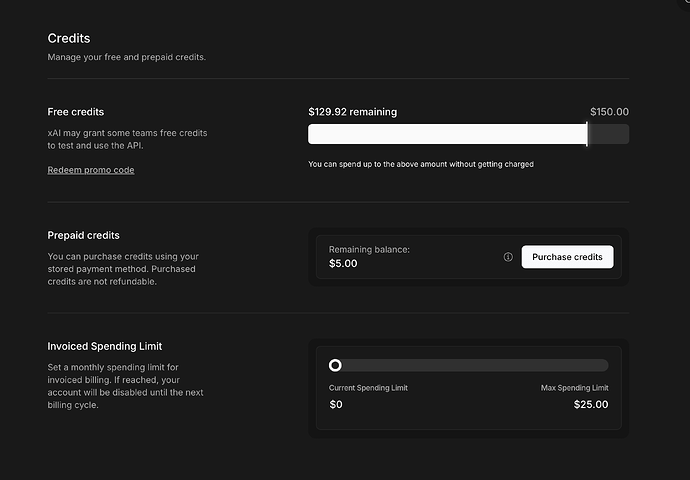Viewport: 690px width, 480px height.
Task: Click the free credits progress bar
Action: click(468, 134)
